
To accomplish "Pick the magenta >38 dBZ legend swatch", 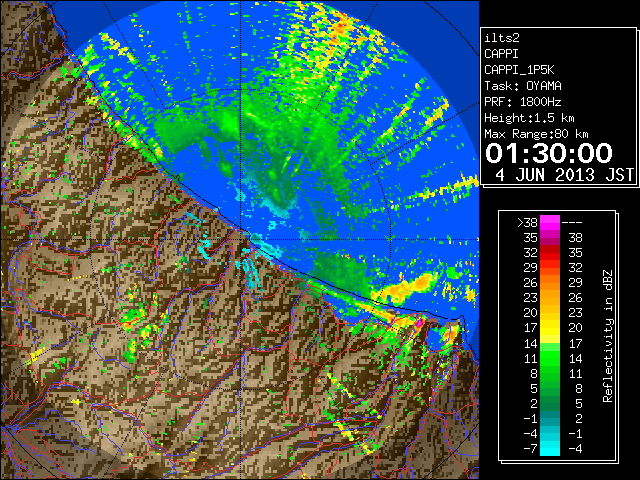I will [550, 223].
